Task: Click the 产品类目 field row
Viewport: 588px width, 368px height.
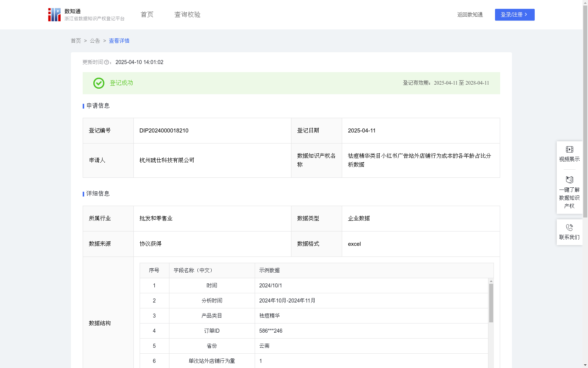Action: [x=314, y=316]
